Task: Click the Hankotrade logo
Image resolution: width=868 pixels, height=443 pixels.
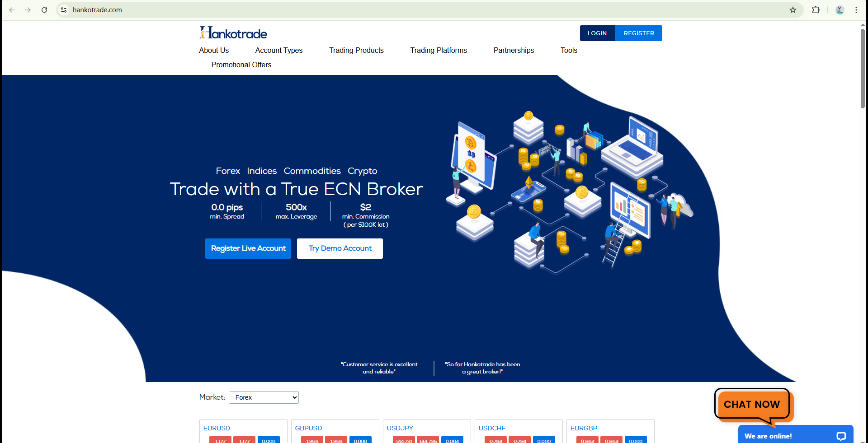Action: click(233, 33)
